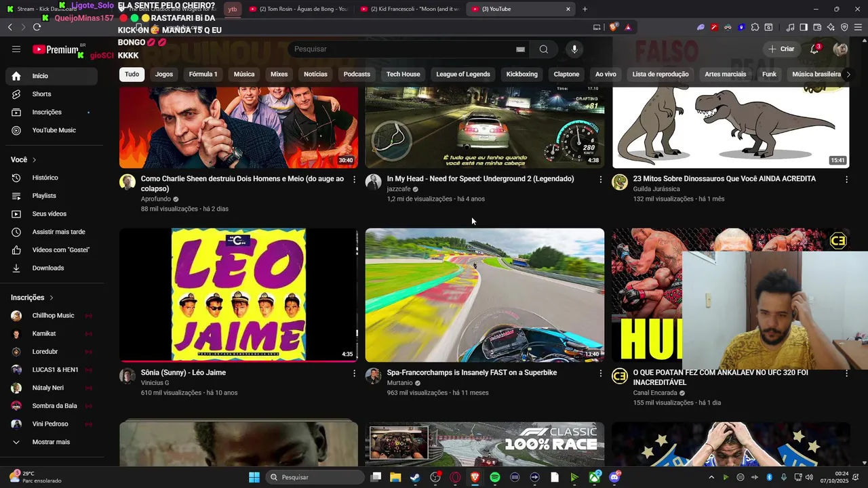
Task: Open a new browser tab
Action: [x=585, y=9]
